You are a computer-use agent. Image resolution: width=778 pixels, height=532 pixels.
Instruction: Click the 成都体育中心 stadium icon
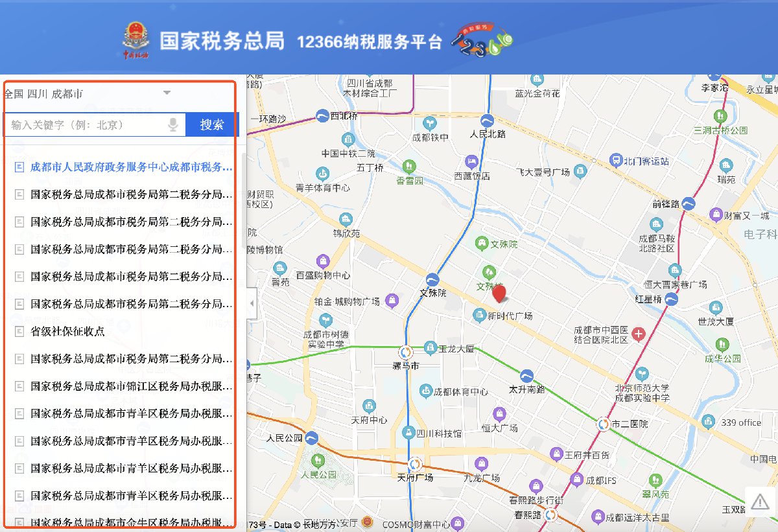click(x=425, y=391)
